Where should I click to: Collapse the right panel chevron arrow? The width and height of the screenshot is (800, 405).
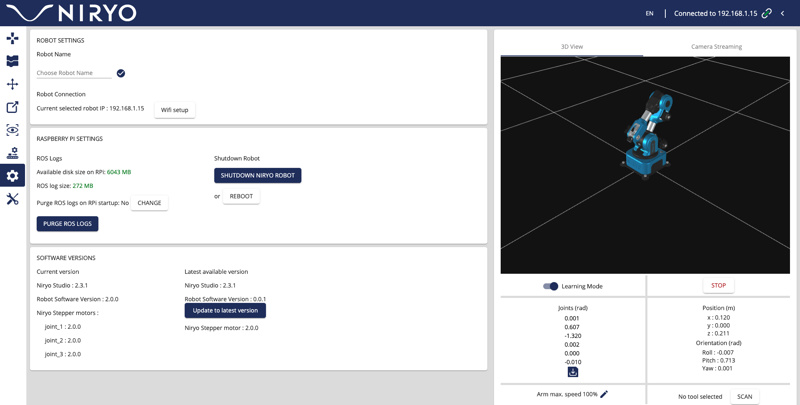tap(783, 14)
